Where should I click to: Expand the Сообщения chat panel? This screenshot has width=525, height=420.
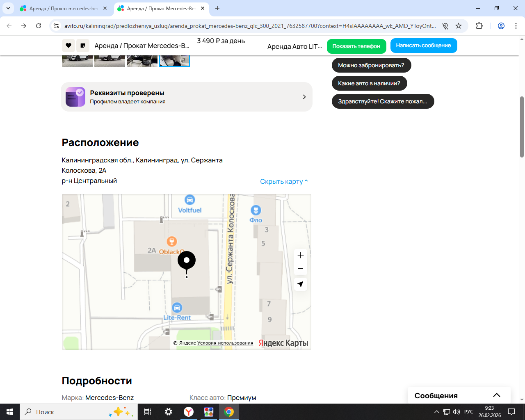pyautogui.click(x=496, y=395)
